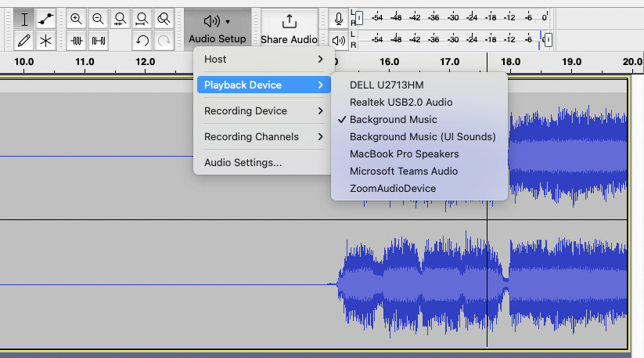Select the Selection (I-beam) tool
The height and width of the screenshot is (358, 644).
23,19
